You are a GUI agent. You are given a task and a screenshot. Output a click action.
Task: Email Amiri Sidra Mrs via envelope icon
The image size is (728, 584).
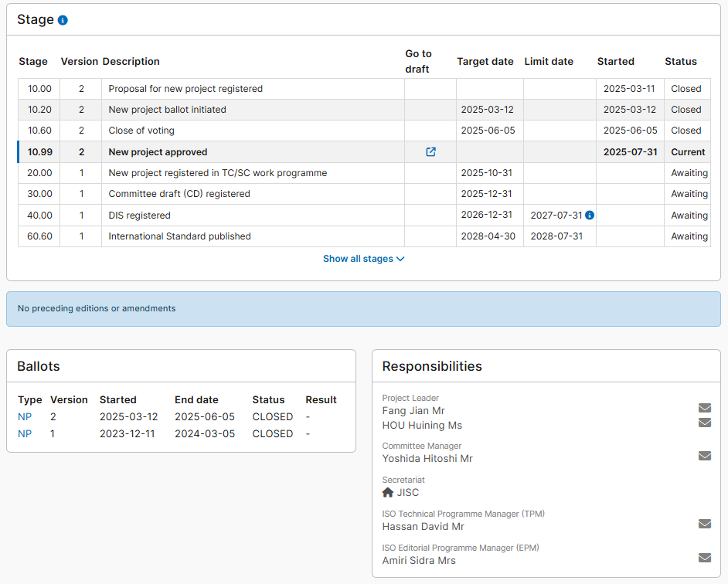(x=705, y=558)
